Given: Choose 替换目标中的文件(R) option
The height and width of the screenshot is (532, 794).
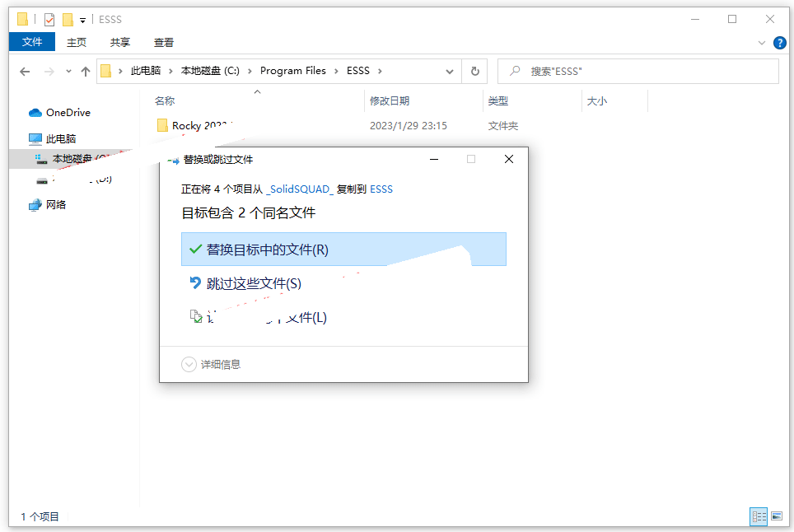Looking at the screenshot, I should (343, 249).
